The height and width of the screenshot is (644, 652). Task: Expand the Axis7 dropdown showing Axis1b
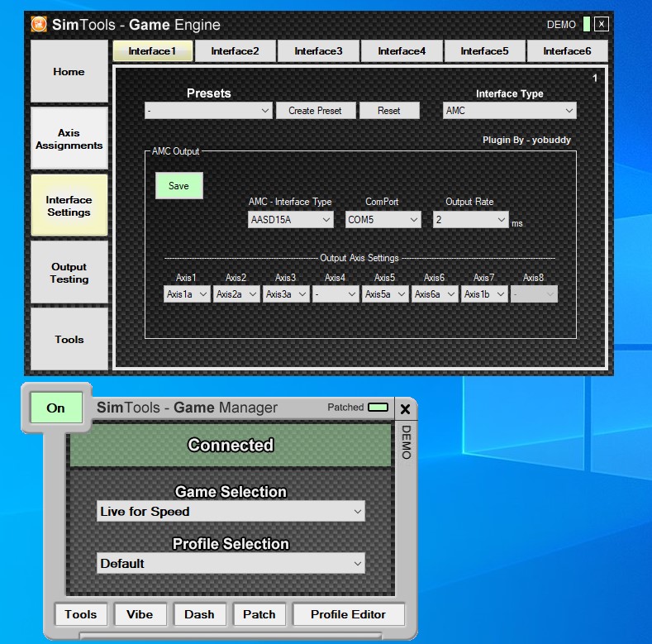[x=484, y=294]
